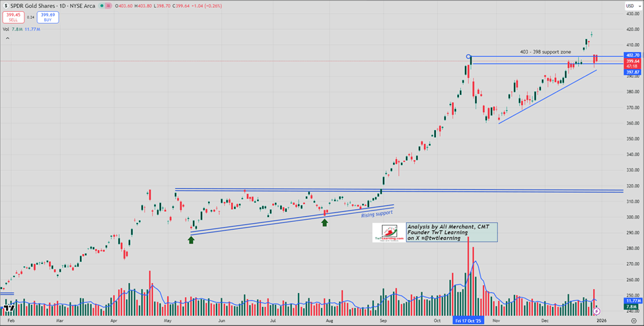This screenshot has height=326, width=644.
Task: Click the 300.00 price axis label
Action: pos(632,217)
